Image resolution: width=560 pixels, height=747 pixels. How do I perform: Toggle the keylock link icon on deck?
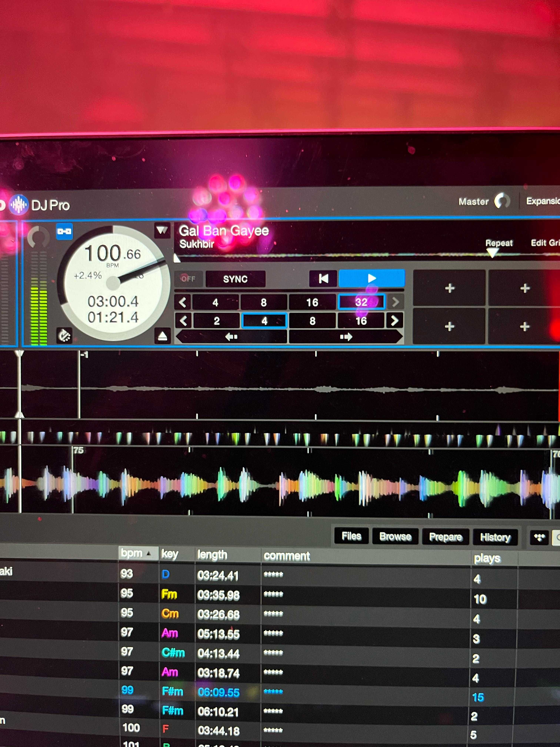64,231
